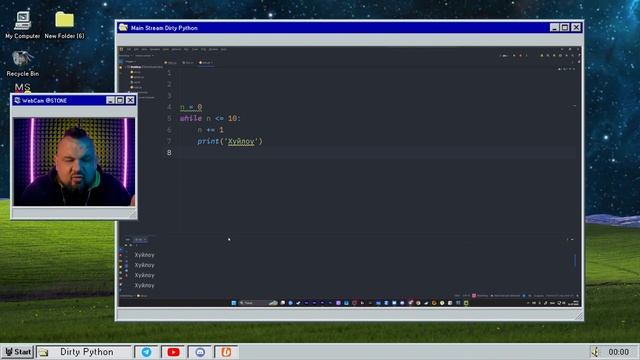640x360 pixels.
Task: Click the volume speaker icon in tray
Action: [x=596, y=351]
